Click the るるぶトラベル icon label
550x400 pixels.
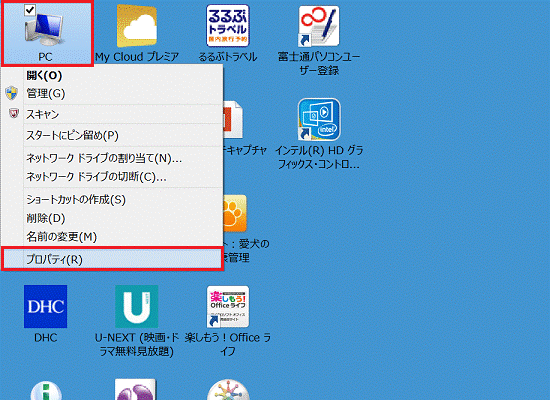(228, 57)
